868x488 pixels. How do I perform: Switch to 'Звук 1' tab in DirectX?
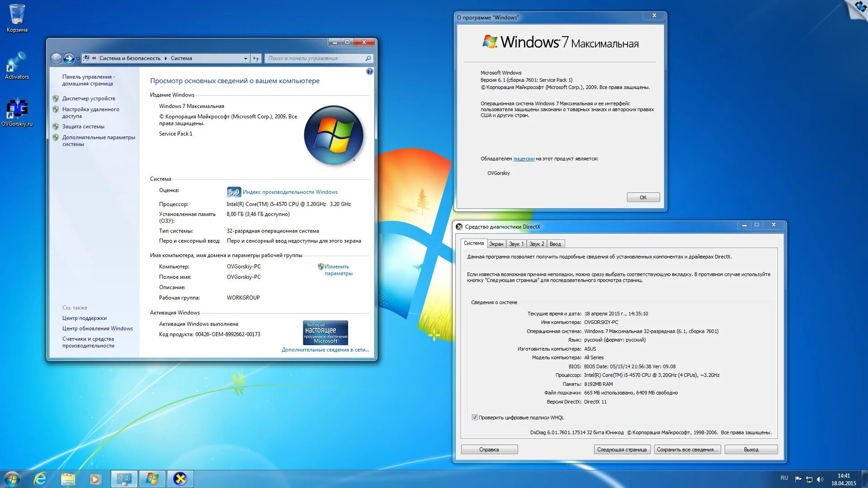(x=516, y=244)
